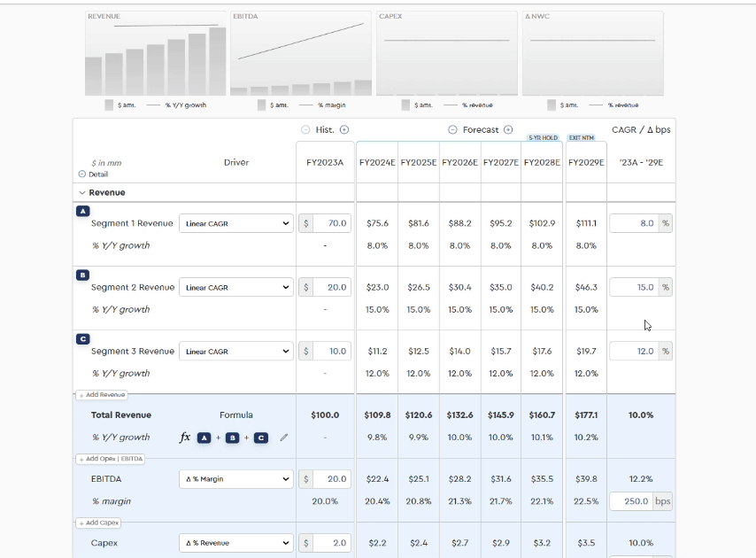Open the Capex driver dropdown
The image size is (756, 558).
pos(236,543)
